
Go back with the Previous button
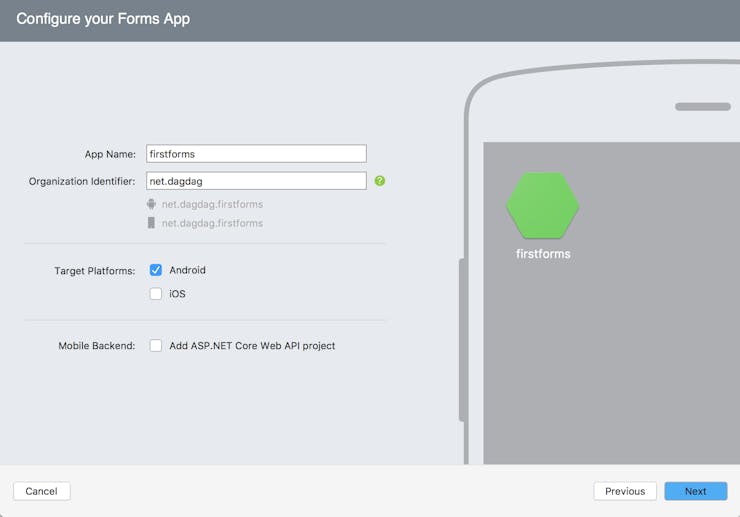pos(625,491)
